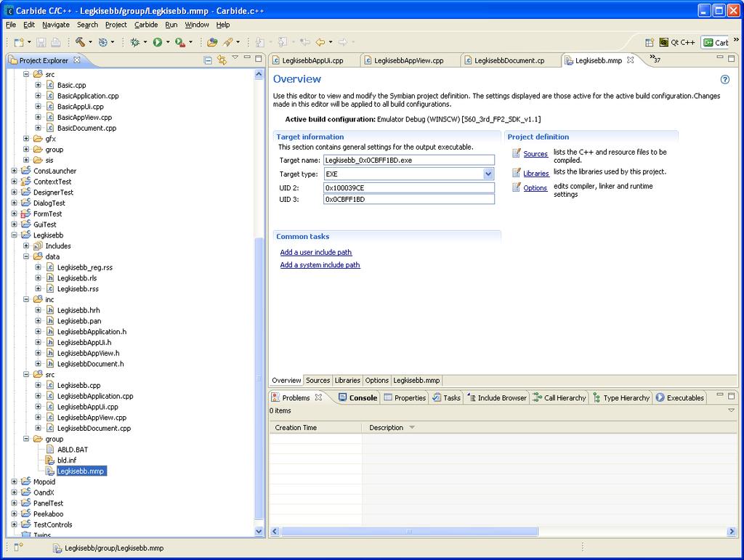
Task: Click the Build hammer icon in the toolbar
Action: coord(80,42)
